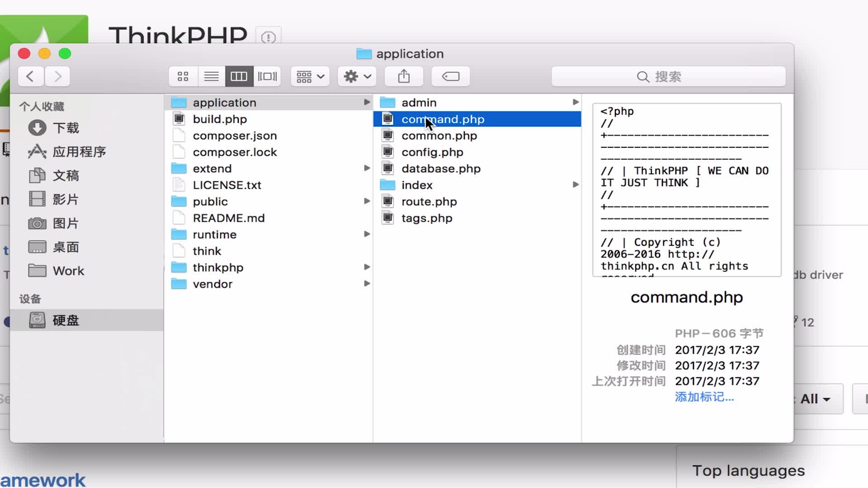Select 硬盘 under 设备

point(87,320)
